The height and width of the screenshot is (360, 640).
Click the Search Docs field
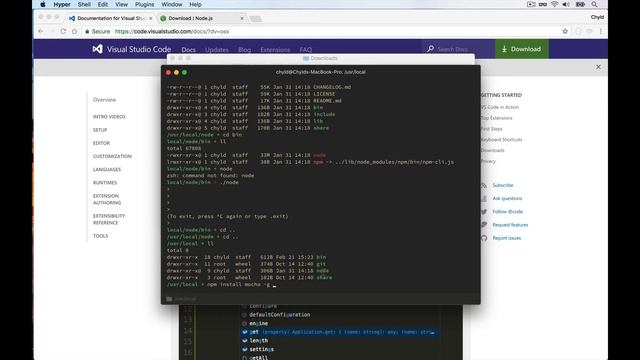click(x=458, y=49)
